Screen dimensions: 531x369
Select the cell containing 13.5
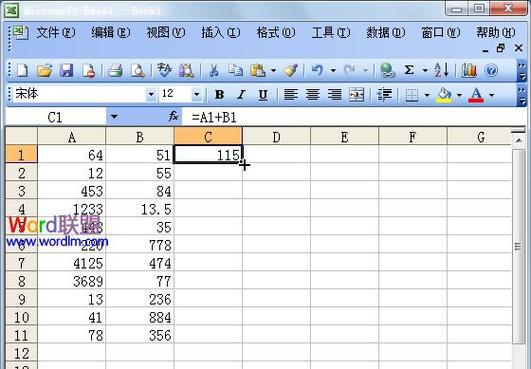[140, 209]
